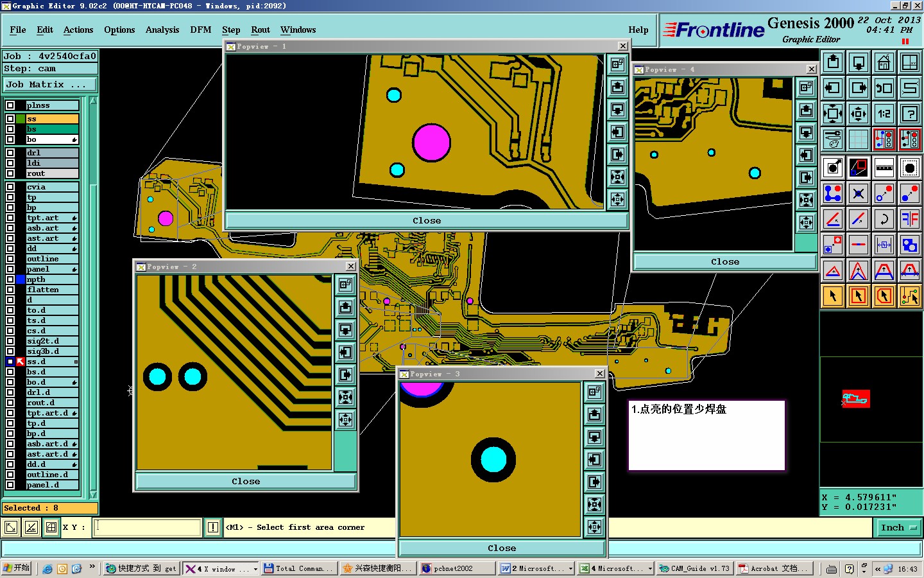This screenshot has height=578, width=924.
Task: Expand the '4 X window' taskbar group arrow
Action: coord(255,569)
